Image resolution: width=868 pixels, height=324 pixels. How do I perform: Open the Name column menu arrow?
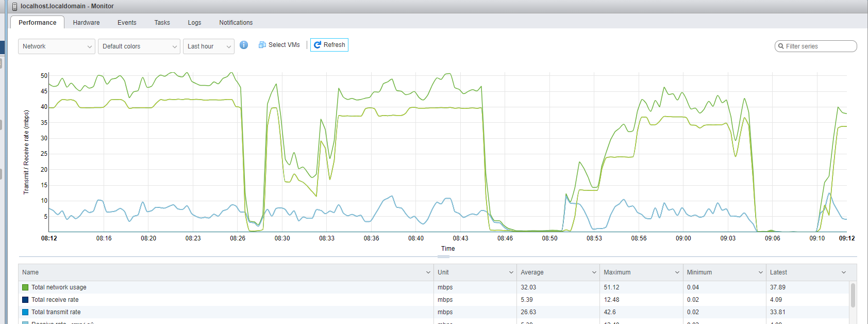(x=428, y=272)
